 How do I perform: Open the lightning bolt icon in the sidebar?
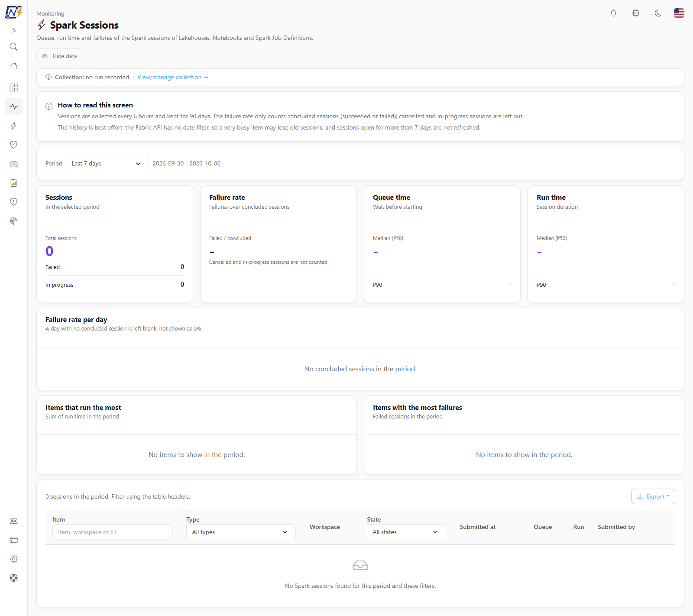pos(14,126)
